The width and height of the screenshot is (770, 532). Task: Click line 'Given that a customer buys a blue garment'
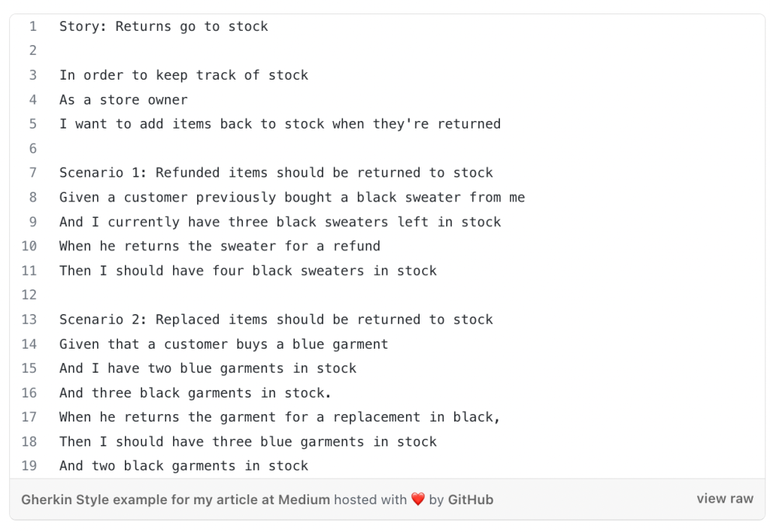[x=223, y=344]
